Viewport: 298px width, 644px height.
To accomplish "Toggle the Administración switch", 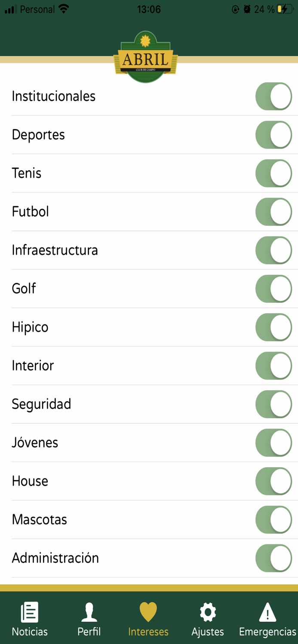I will [273, 558].
